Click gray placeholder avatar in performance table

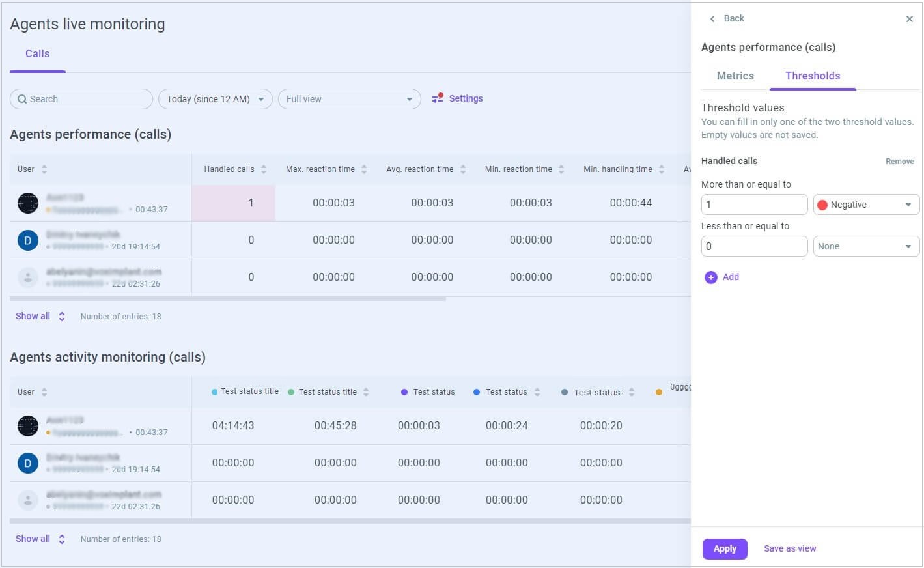pos(28,277)
